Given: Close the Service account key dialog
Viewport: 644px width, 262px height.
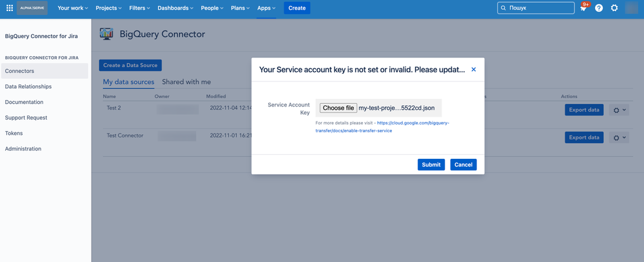Looking at the screenshot, I should pos(474,70).
